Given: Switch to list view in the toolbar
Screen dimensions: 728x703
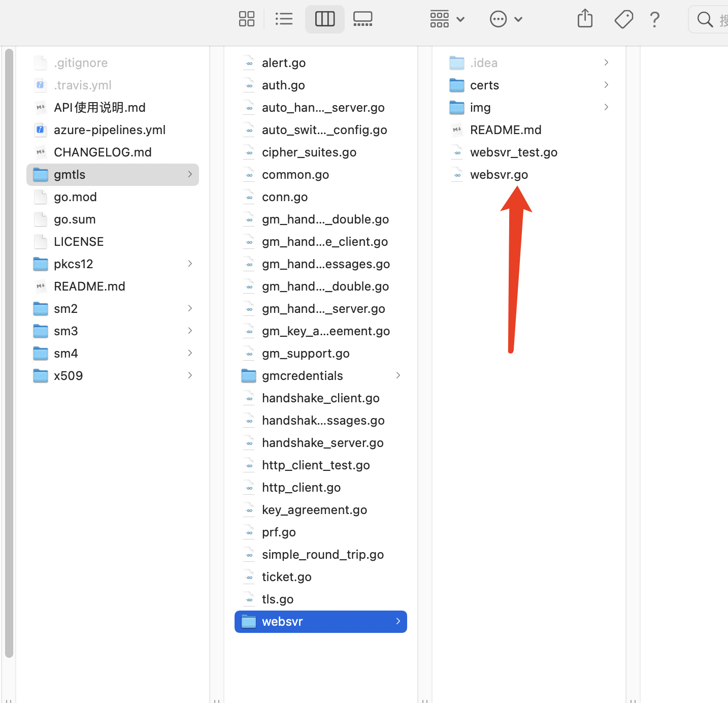Looking at the screenshot, I should [284, 19].
